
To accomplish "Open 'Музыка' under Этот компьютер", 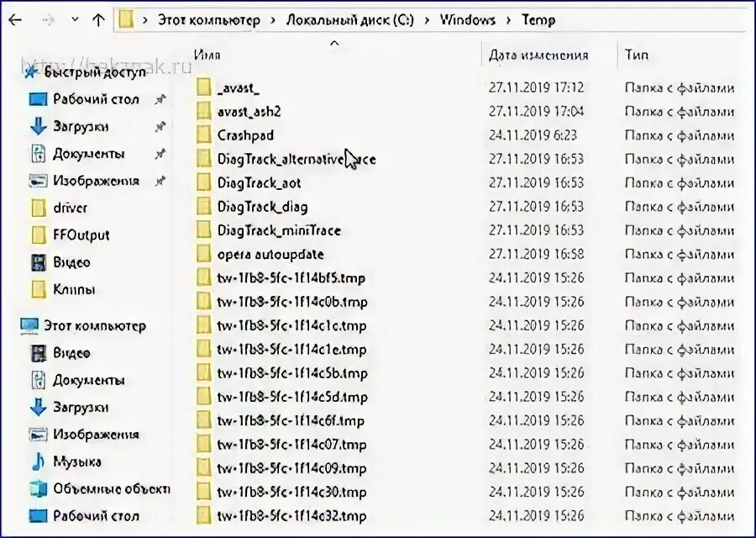I will [x=76, y=462].
